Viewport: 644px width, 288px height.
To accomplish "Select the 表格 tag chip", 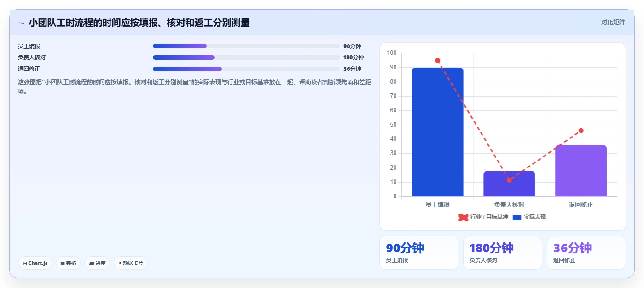I will [68, 263].
